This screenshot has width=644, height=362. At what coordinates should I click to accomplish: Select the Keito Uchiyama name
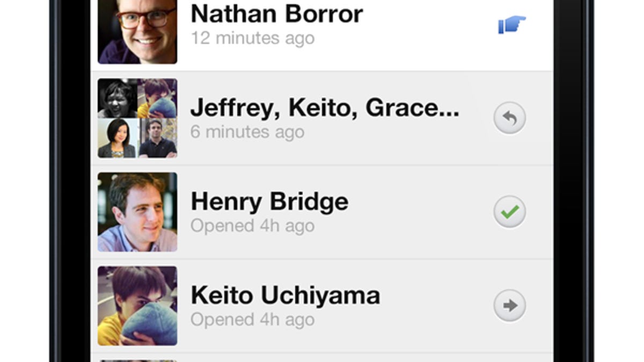click(x=286, y=295)
